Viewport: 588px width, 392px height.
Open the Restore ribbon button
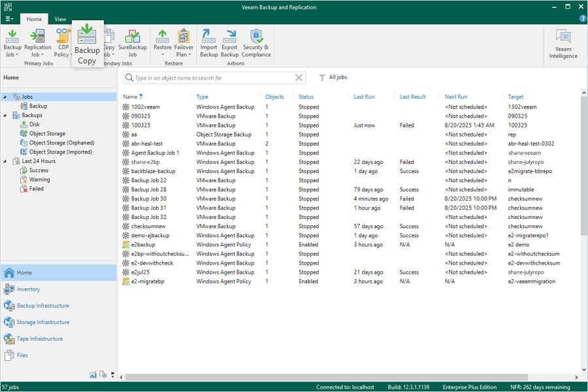coord(163,43)
